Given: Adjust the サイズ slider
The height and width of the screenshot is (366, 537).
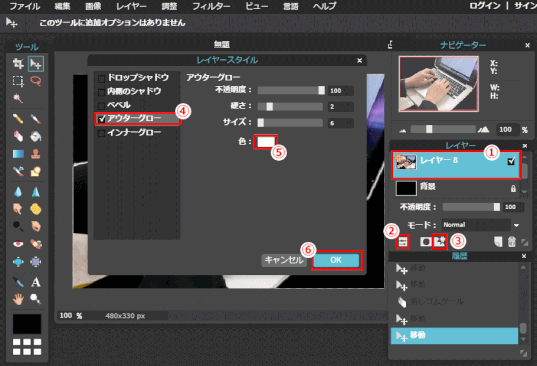Looking at the screenshot, I should tap(290, 123).
